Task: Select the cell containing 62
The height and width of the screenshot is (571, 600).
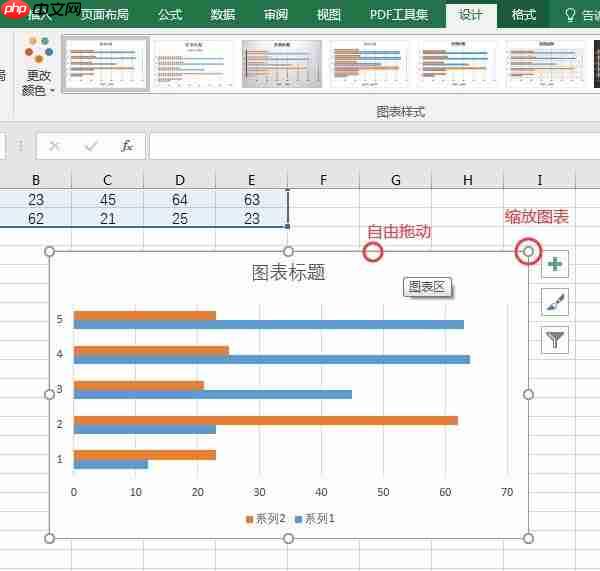Action: point(36,219)
